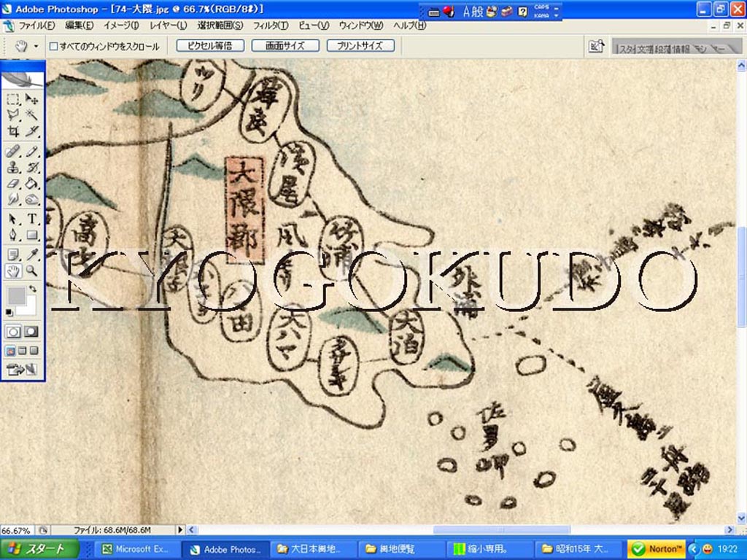Open the イメージ(I) menu
This screenshot has height=560, width=747.
click(x=122, y=26)
